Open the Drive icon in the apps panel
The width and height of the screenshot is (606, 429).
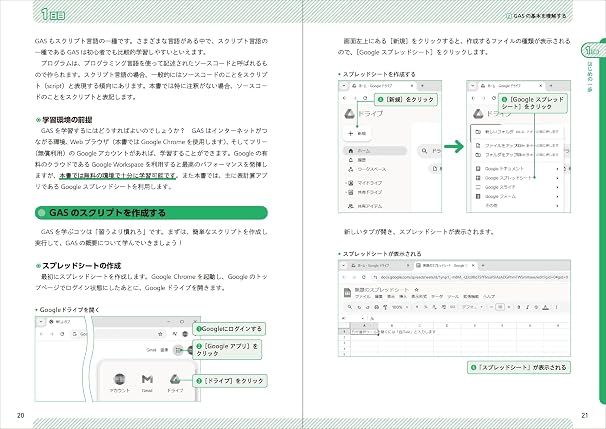(175, 379)
